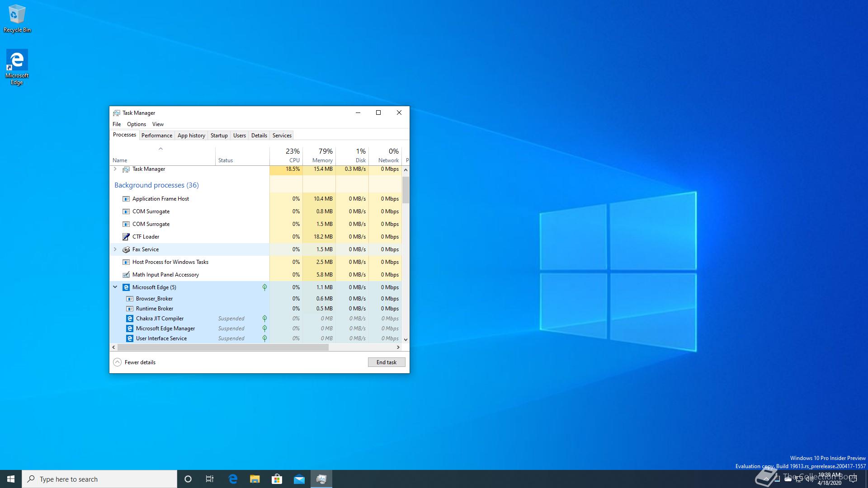Screen dimensions: 868x488
Task: Click the suspended leaf icon on User Interface Service
Action: coord(264,338)
